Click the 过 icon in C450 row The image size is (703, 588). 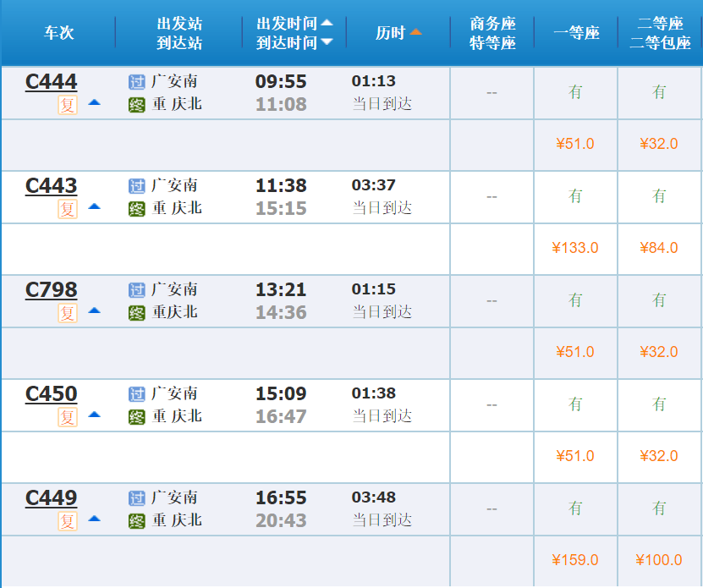(x=137, y=394)
